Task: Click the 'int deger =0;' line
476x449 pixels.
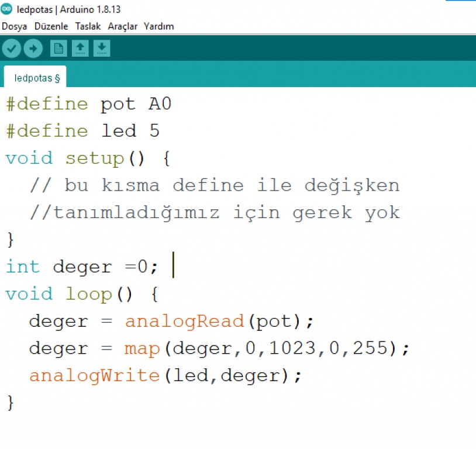Action: click(x=82, y=267)
